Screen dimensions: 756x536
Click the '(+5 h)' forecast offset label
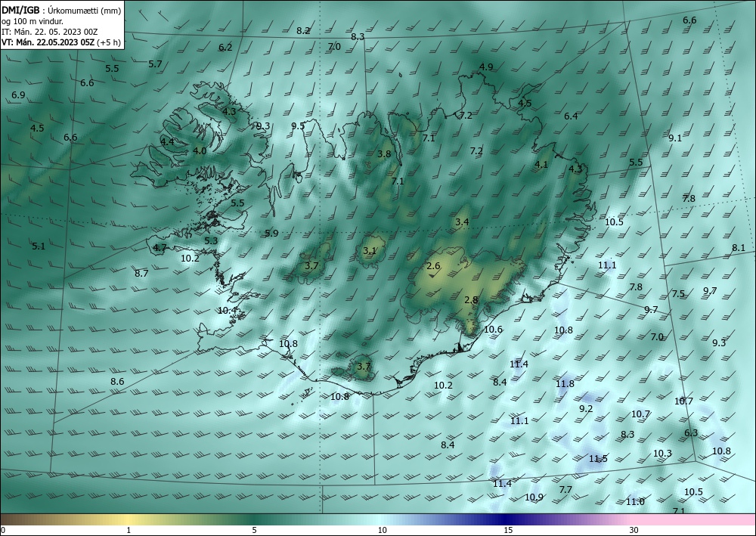108,42
